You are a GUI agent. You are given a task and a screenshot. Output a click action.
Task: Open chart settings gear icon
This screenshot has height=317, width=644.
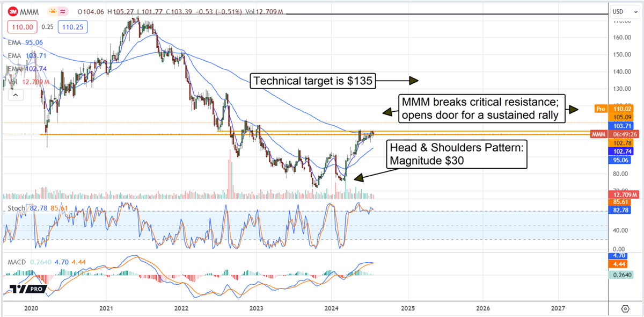click(625, 308)
